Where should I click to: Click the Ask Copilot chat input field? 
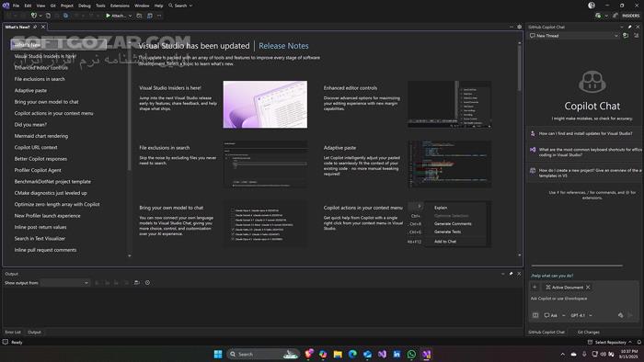[583, 299]
